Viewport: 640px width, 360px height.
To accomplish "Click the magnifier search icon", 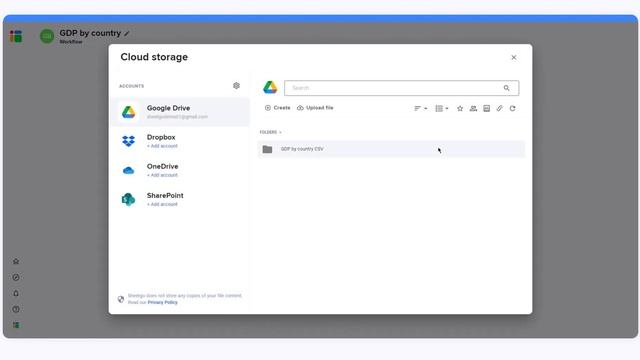I will pos(507,88).
